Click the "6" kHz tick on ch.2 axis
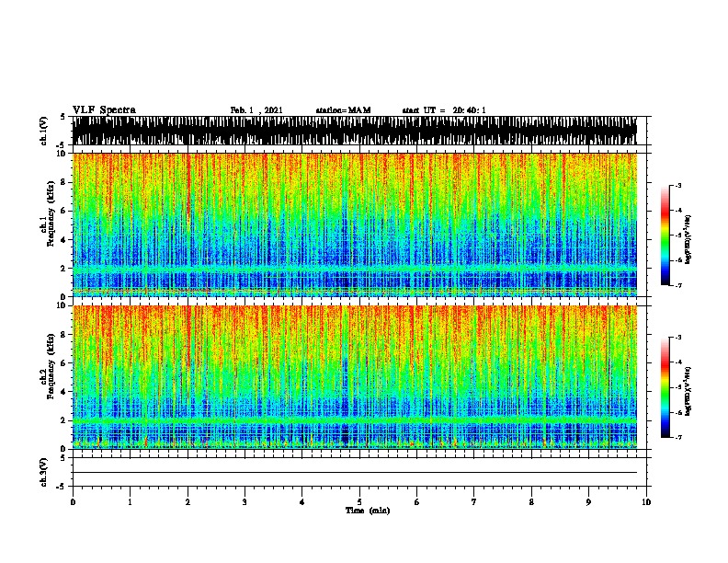Image resolution: width=728 pixels, height=563 pixels. tap(63, 363)
